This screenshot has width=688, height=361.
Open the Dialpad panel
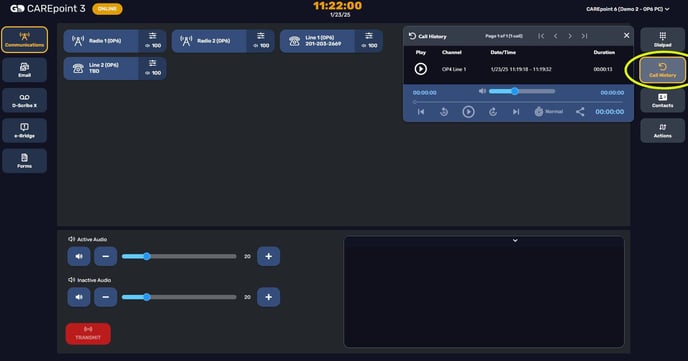(662, 39)
